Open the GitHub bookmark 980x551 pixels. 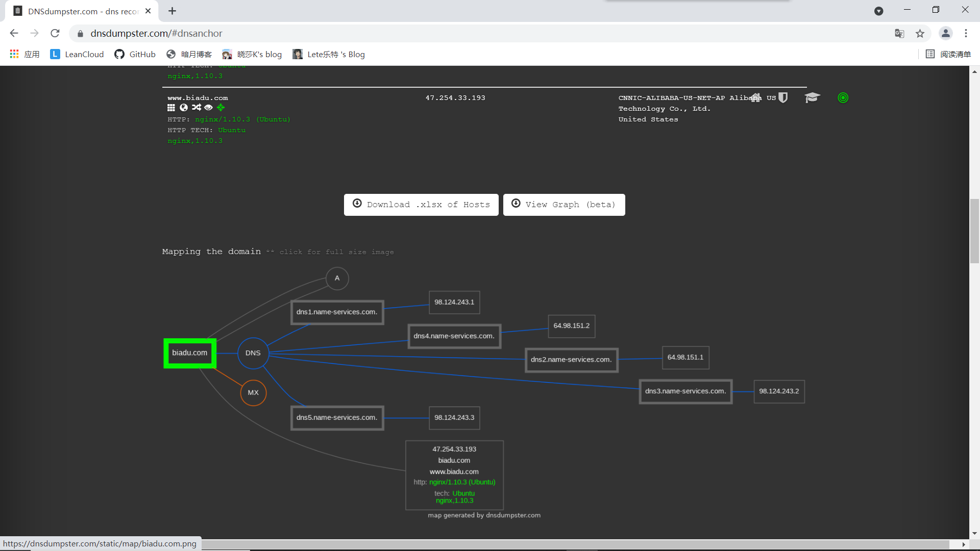pos(135,54)
